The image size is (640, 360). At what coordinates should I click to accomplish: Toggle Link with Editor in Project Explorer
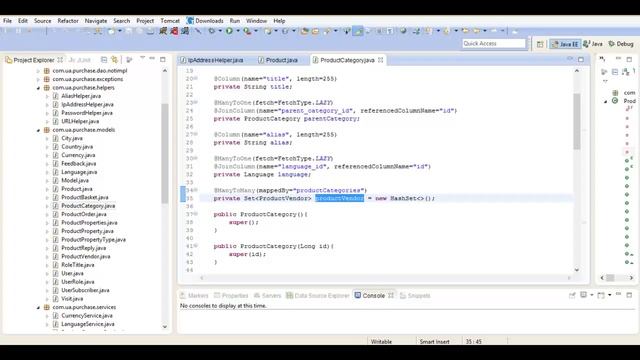click(x=115, y=60)
